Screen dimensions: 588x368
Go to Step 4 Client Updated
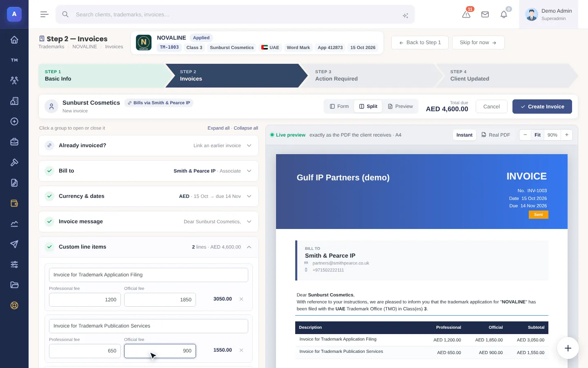507,76
